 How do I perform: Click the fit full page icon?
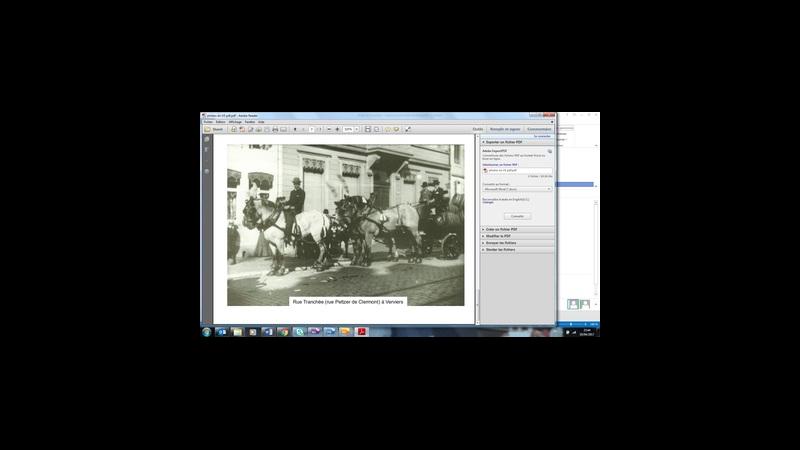pos(377,130)
